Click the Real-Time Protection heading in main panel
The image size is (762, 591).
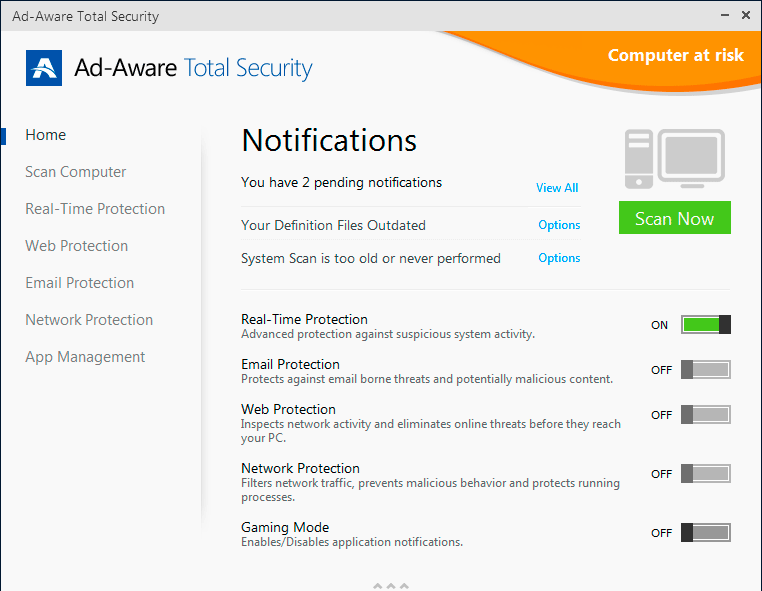[x=304, y=319]
